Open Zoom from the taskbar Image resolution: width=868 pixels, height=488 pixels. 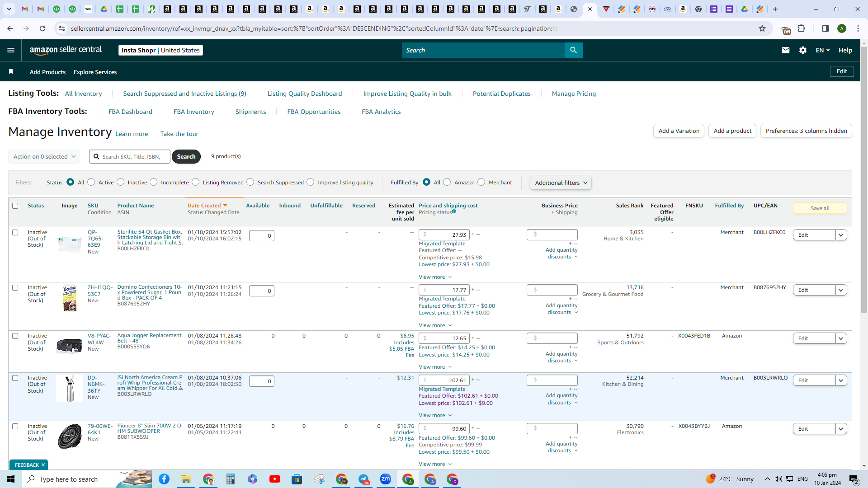click(386, 479)
